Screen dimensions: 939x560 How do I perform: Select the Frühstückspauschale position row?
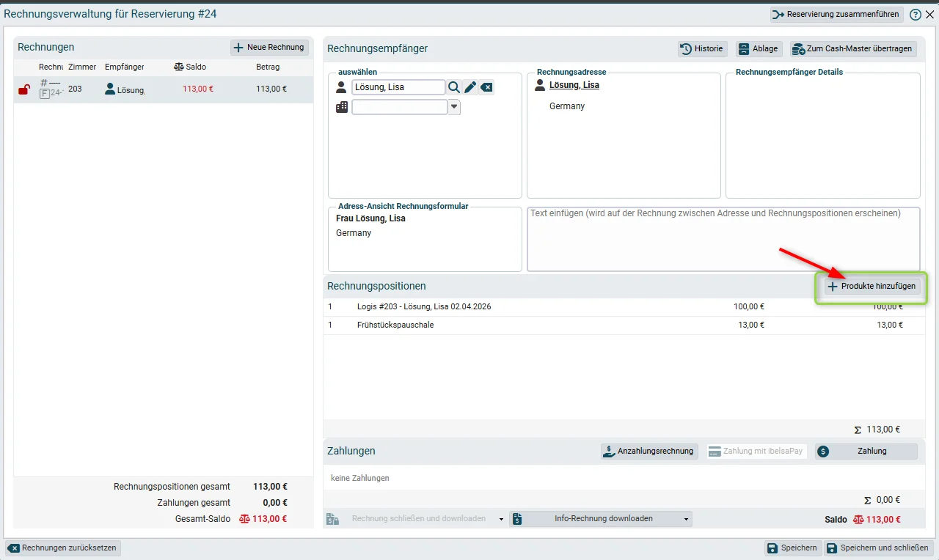click(x=624, y=325)
